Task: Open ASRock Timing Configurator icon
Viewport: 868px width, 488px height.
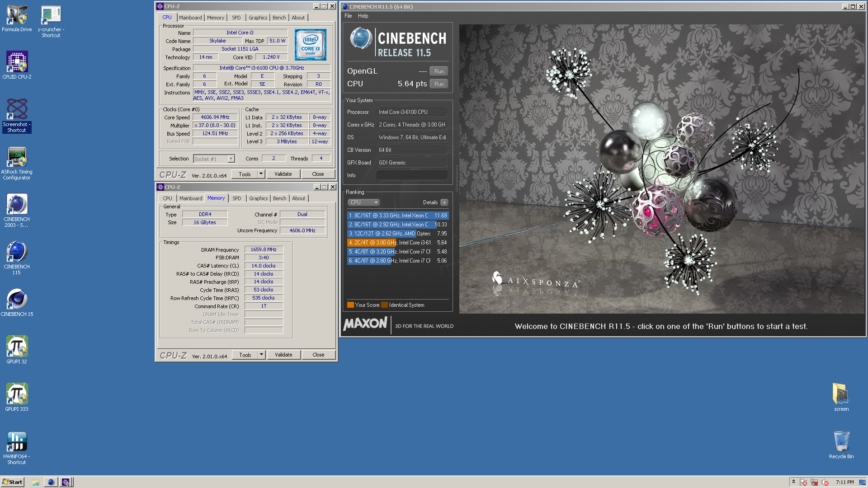Action: pyautogui.click(x=17, y=163)
